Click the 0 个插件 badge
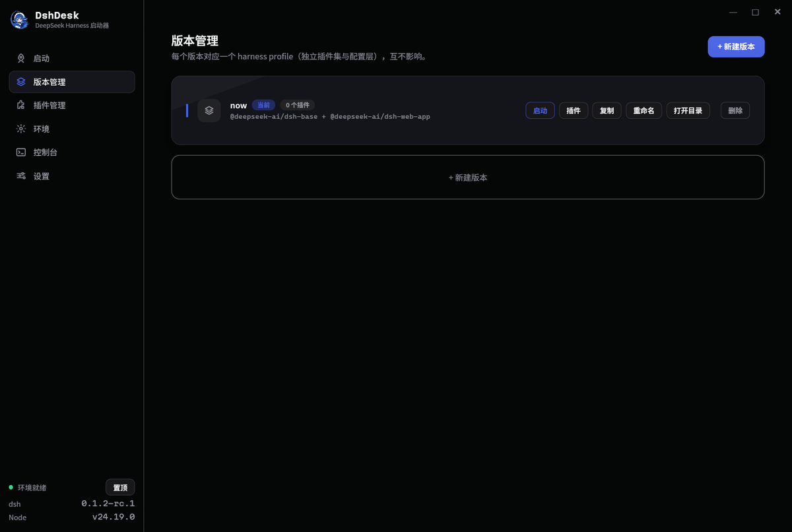Image resolution: width=792 pixels, height=532 pixels. [297, 105]
